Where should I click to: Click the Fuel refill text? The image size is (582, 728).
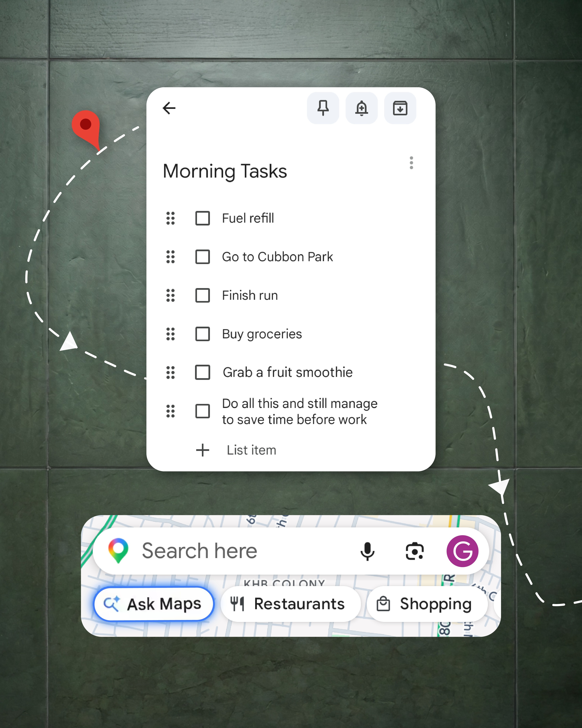(248, 218)
